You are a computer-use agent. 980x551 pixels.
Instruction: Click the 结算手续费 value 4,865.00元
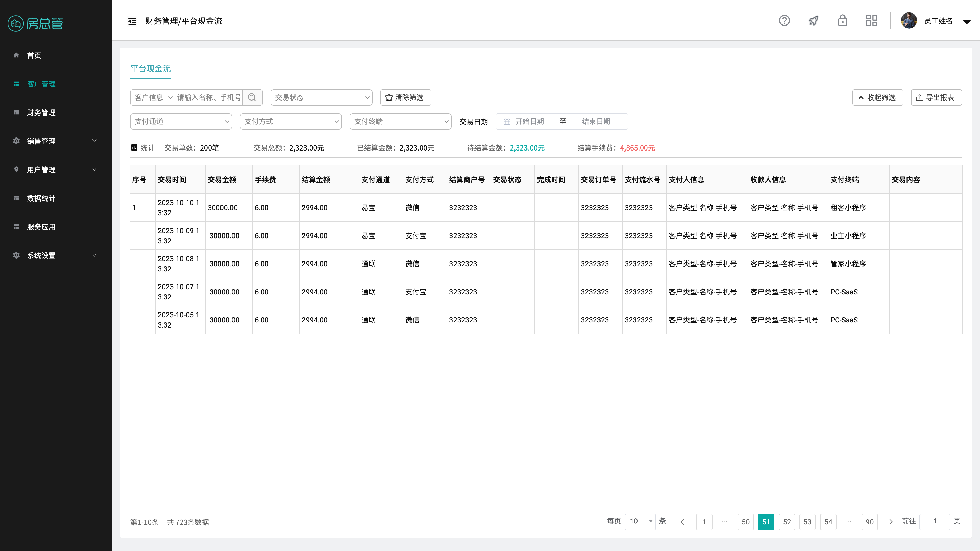tap(637, 148)
